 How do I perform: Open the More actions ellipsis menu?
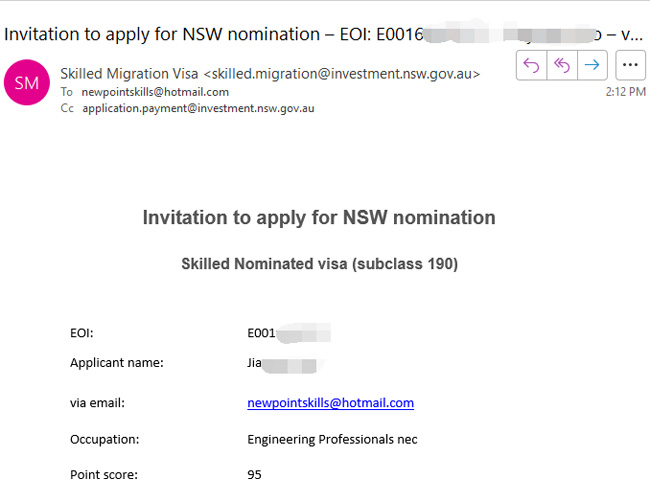(630, 65)
